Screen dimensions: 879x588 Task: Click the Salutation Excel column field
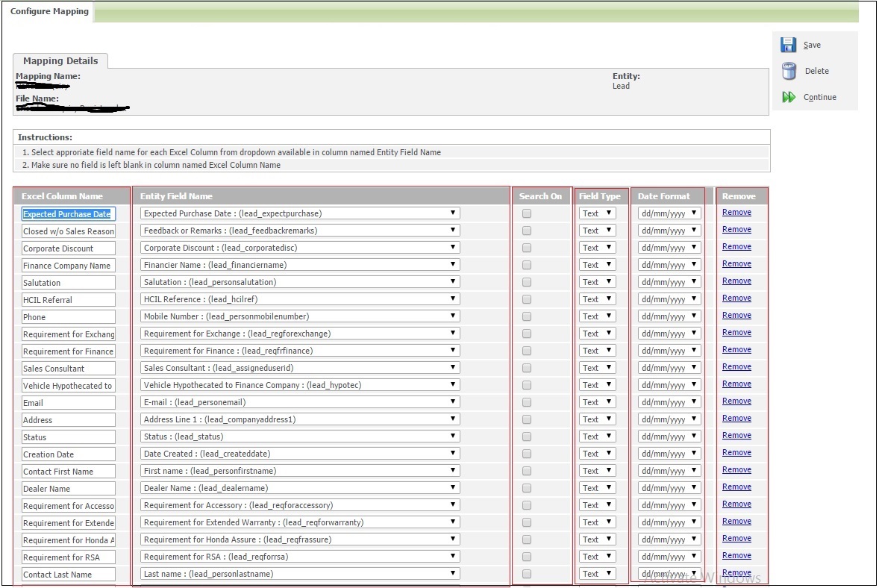[69, 283]
